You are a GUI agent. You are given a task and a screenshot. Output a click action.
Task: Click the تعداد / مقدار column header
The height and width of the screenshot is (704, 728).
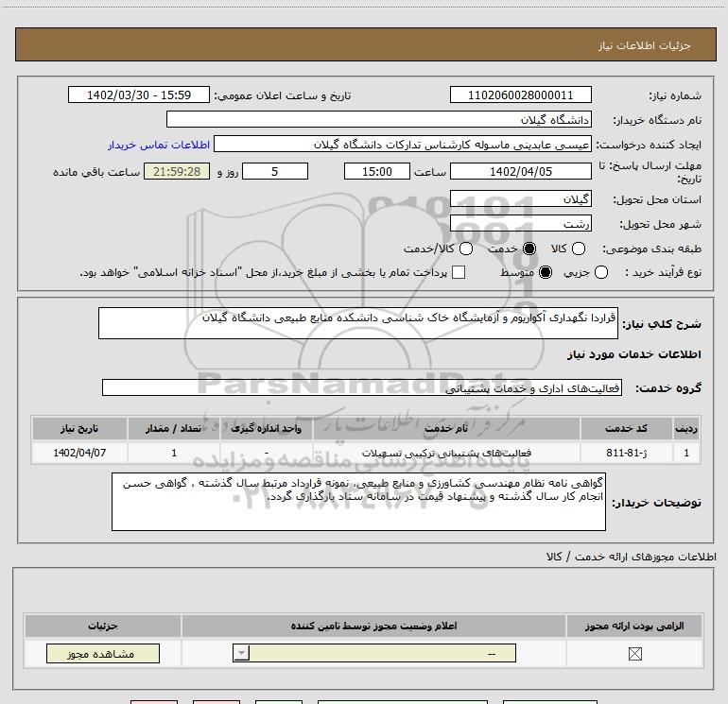pos(174,428)
